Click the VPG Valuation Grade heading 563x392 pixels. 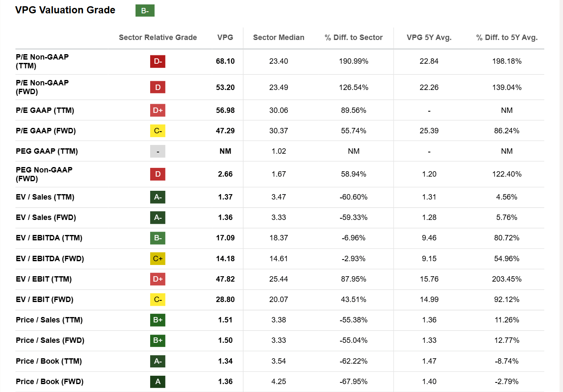coord(65,10)
